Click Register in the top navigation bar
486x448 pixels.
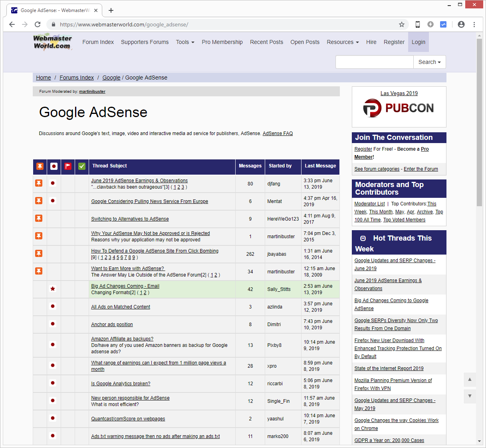[x=394, y=42]
